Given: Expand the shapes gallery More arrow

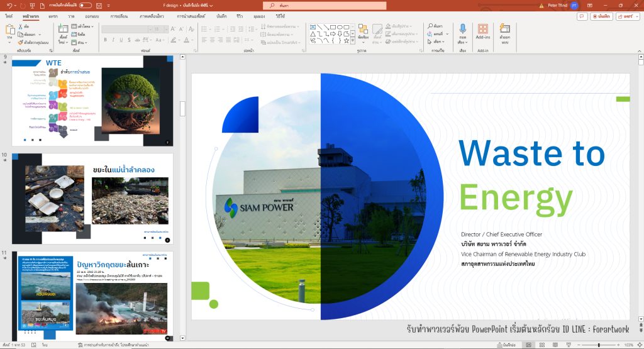Looking at the screenshot, I should point(352,41).
